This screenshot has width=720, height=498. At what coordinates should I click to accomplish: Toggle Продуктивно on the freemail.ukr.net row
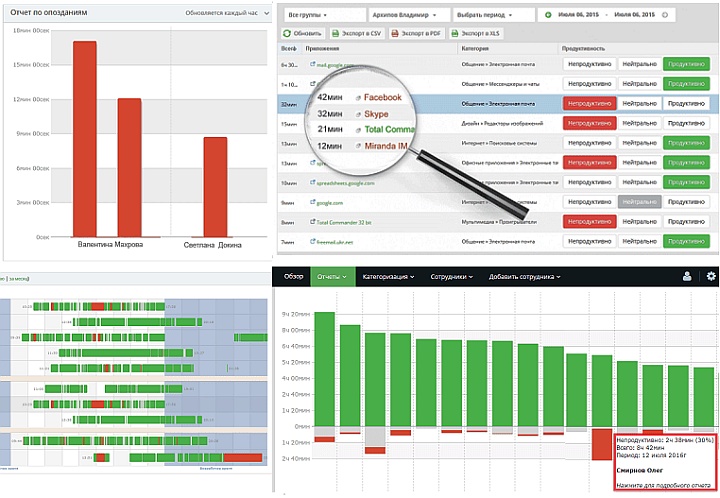pyautogui.click(x=686, y=241)
